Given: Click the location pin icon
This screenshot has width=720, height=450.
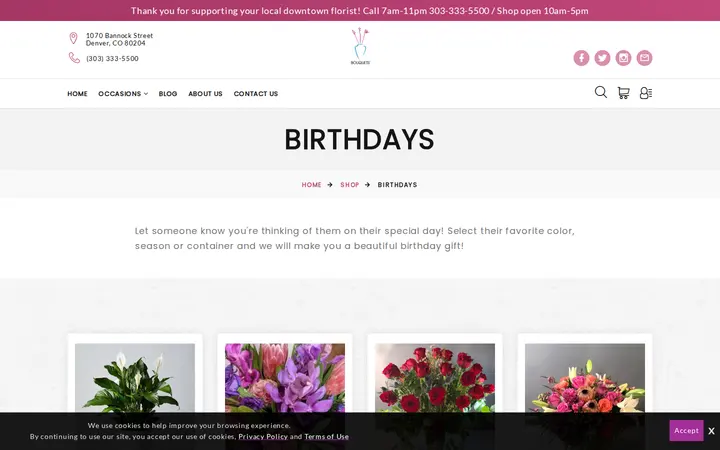Looking at the screenshot, I should pos(73,38).
